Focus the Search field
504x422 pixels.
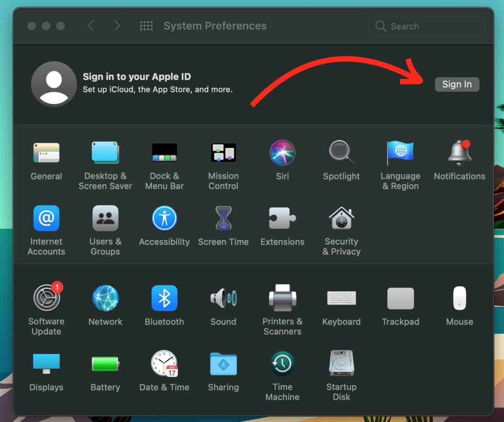[427, 26]
